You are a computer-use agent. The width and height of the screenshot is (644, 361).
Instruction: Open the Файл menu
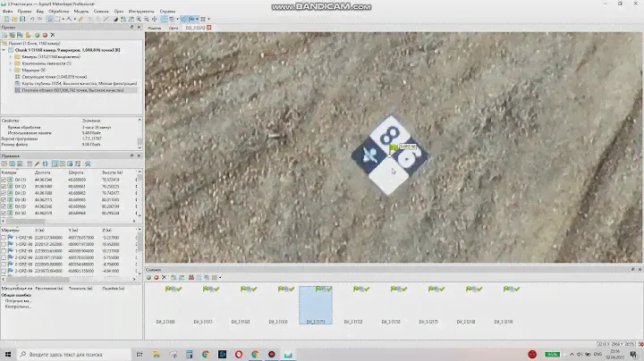8,11
